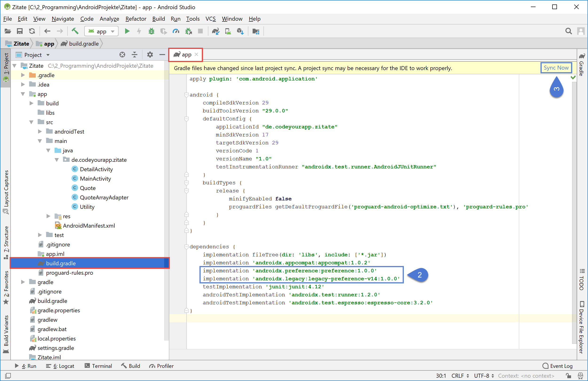Expand .idea folder node
The image size is (588, 381).
point(23,84)
